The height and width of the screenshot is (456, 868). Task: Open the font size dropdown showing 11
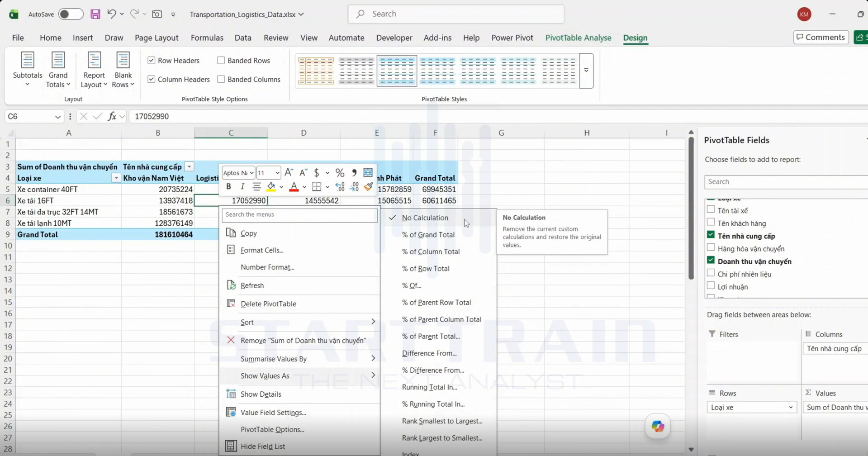coord(277,172)
